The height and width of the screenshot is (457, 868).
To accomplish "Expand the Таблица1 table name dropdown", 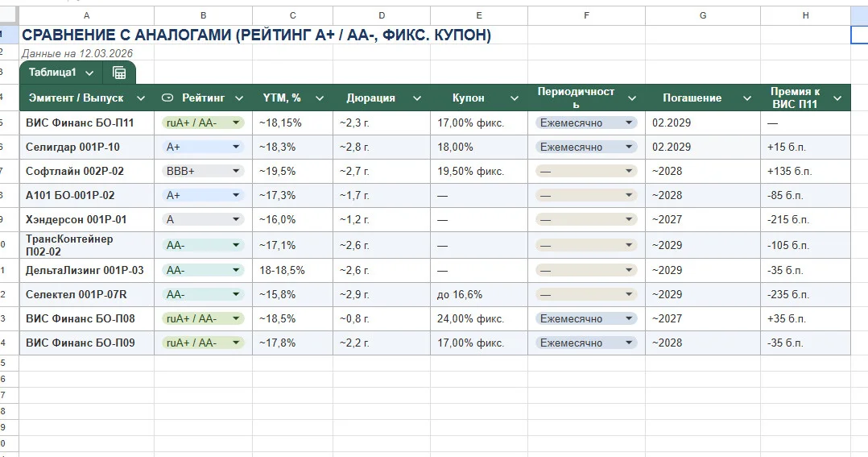I will coord(89,73).
